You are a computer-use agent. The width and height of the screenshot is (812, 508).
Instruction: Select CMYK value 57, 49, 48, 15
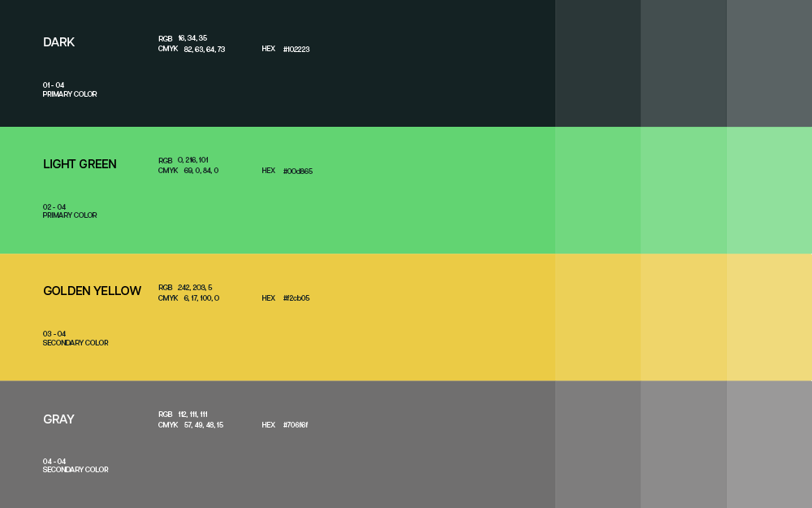(203, 425)
